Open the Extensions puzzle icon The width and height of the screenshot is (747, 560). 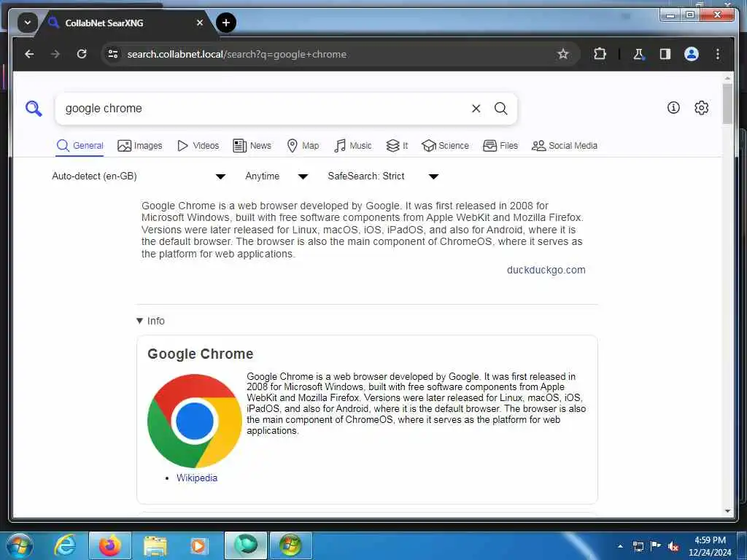[600, 54]
